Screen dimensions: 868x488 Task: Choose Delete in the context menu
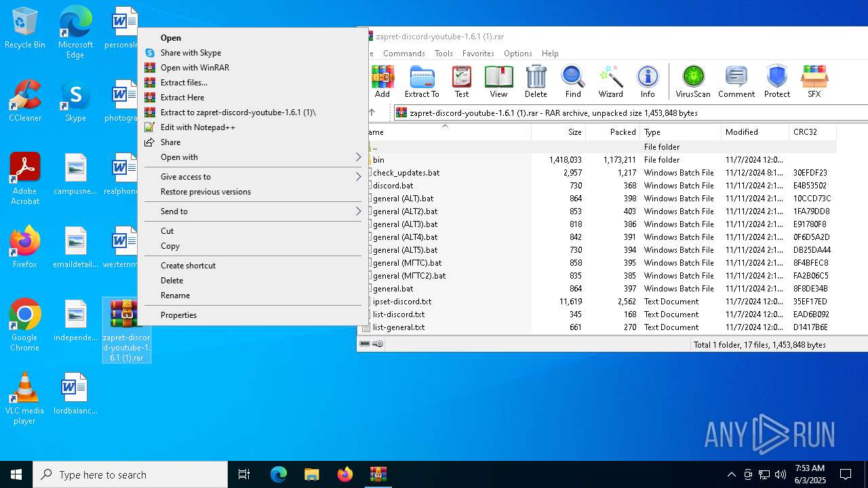tap(253, 281)
